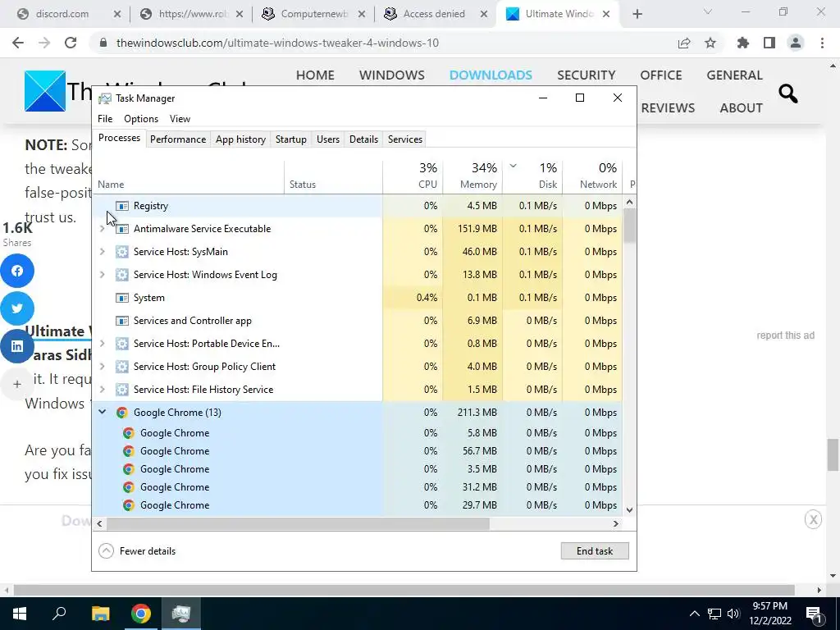Open the Task Manager View menu
Viewport: 840px width, 630px height.
pos(180,118)
